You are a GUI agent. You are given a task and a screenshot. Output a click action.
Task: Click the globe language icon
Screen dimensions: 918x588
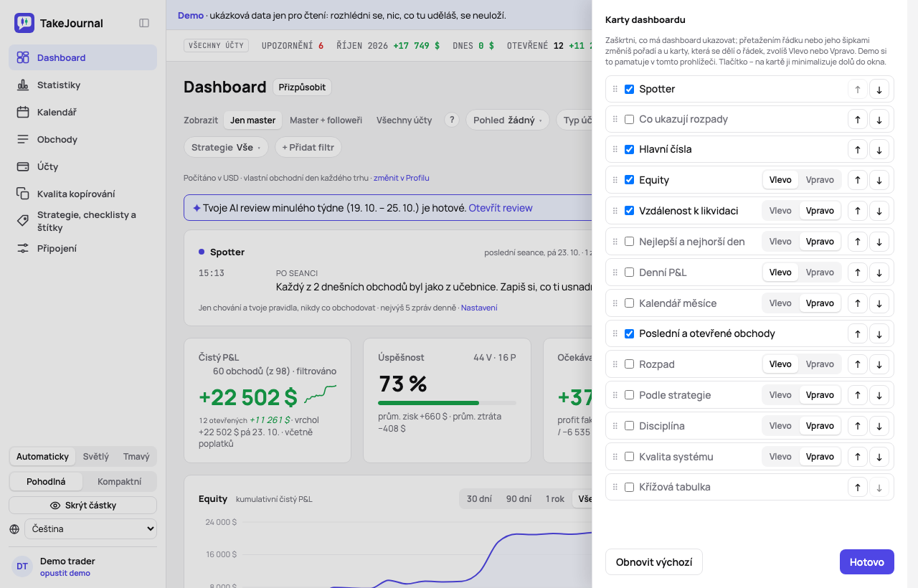[x=14, y=529]
